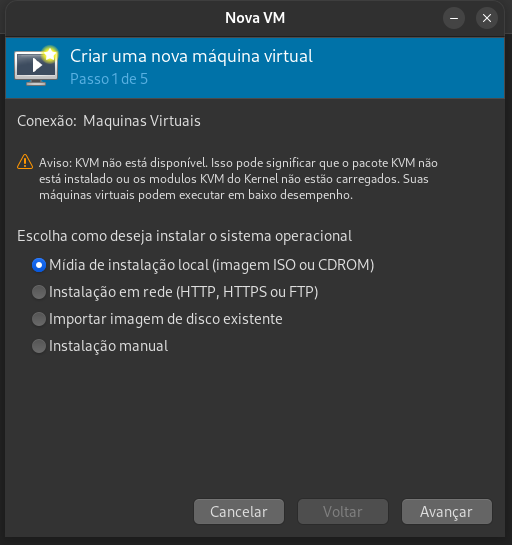Click the yellow warning triangle icon
512x545 pixels.
point(25,162)
